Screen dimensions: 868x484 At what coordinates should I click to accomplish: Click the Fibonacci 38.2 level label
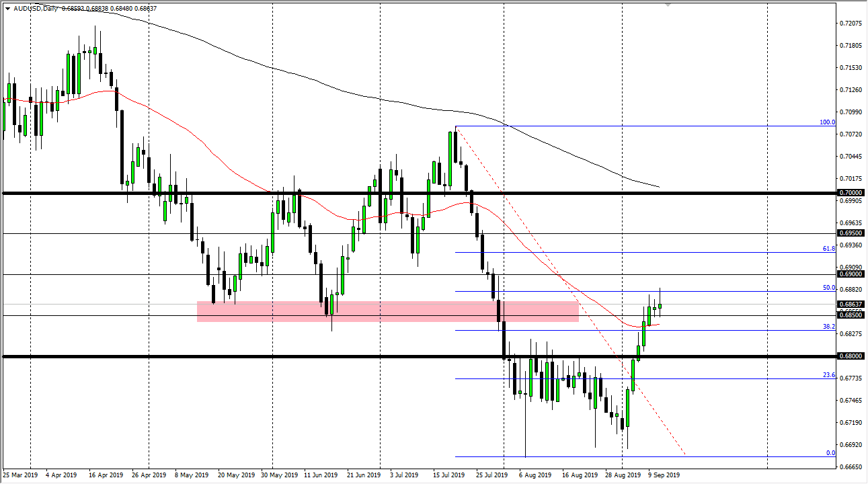click(x=828, y=327)
